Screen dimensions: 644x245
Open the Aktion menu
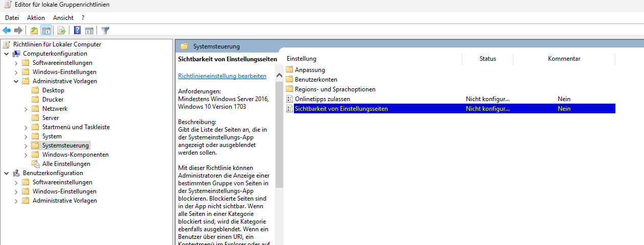click(36, 18)
